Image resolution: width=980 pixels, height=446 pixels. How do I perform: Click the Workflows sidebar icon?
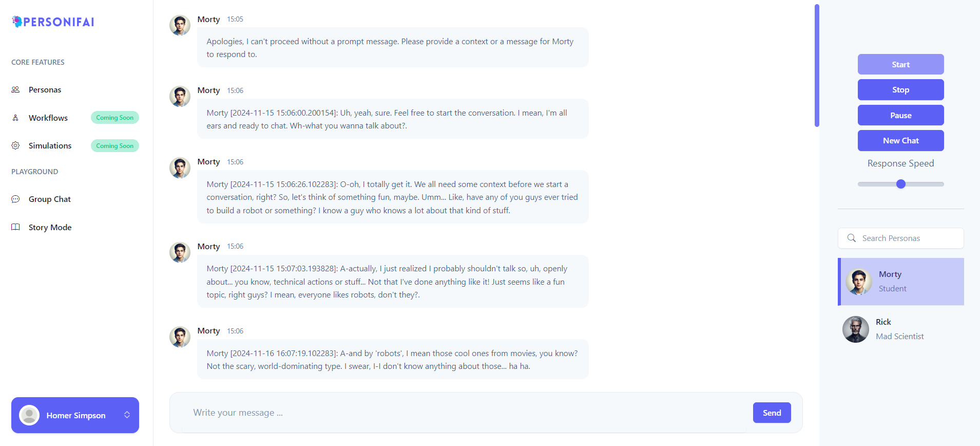(15, 118)
